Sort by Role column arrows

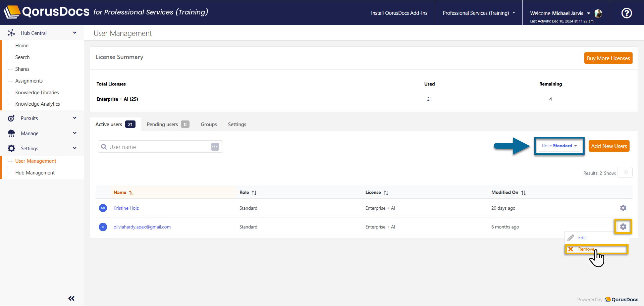[x=254, y=193]
